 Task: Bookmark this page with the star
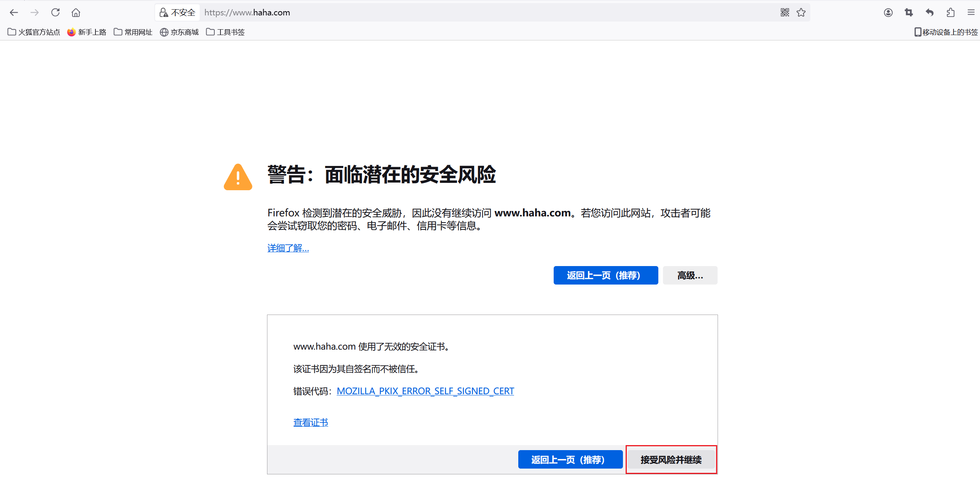coord(801,13)
